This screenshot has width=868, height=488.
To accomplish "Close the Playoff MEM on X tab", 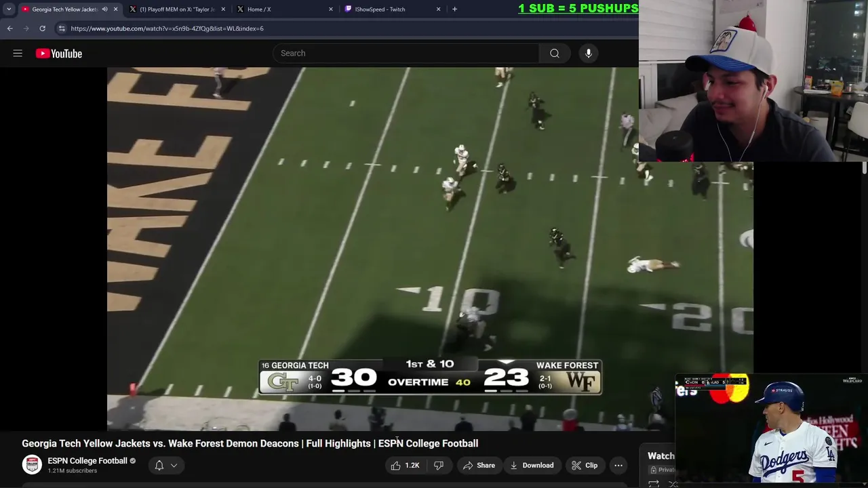I will coord(223,9).
